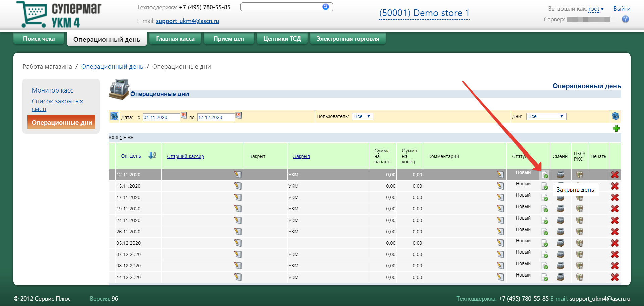
Task: Click Новый status in 08.12.2020 row
Action: [x=523, y=263]
